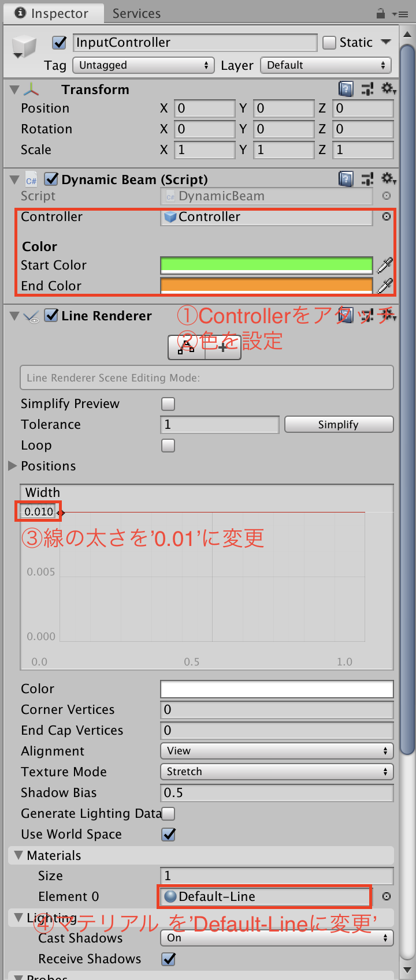Click the Transform component axes icon
416x980 pixels.
[x=31, y=89]
